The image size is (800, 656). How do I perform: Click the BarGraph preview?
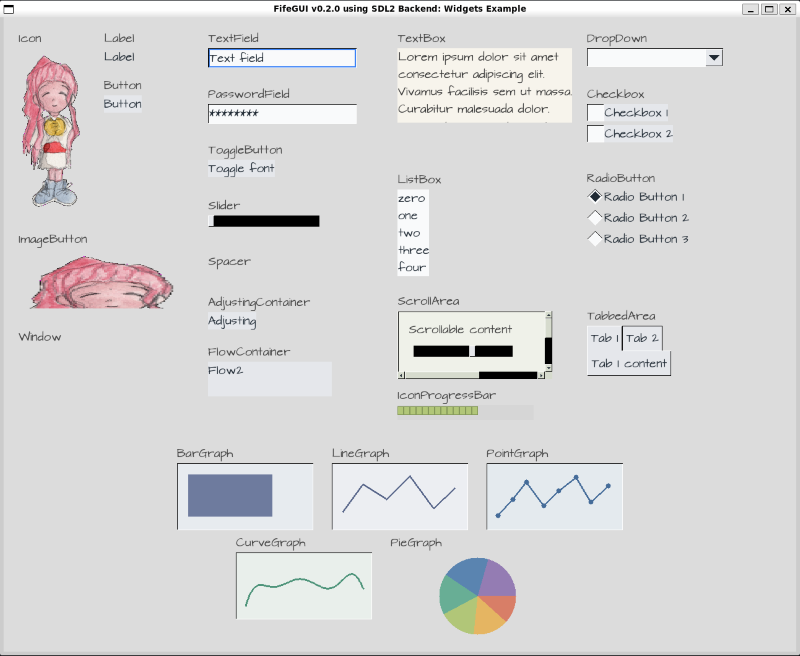click(x=245, y=495)
